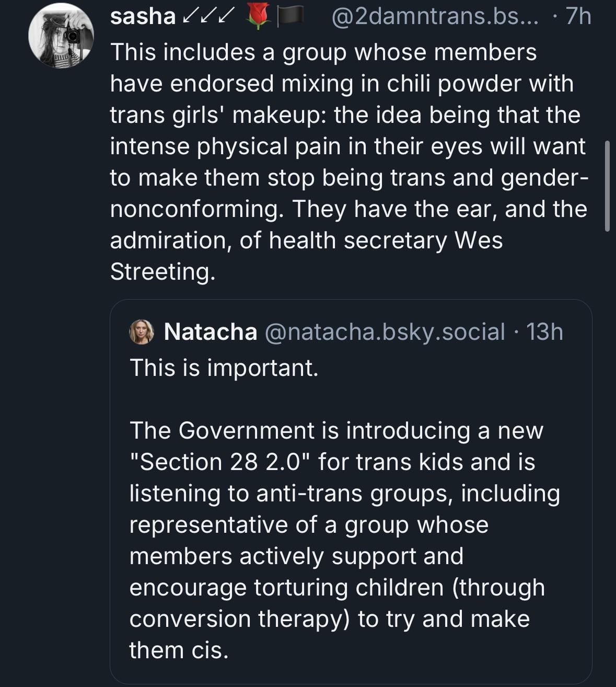
Task: Click 'Section 28 2.0' in the quoted post
Action: click(219, 462)
